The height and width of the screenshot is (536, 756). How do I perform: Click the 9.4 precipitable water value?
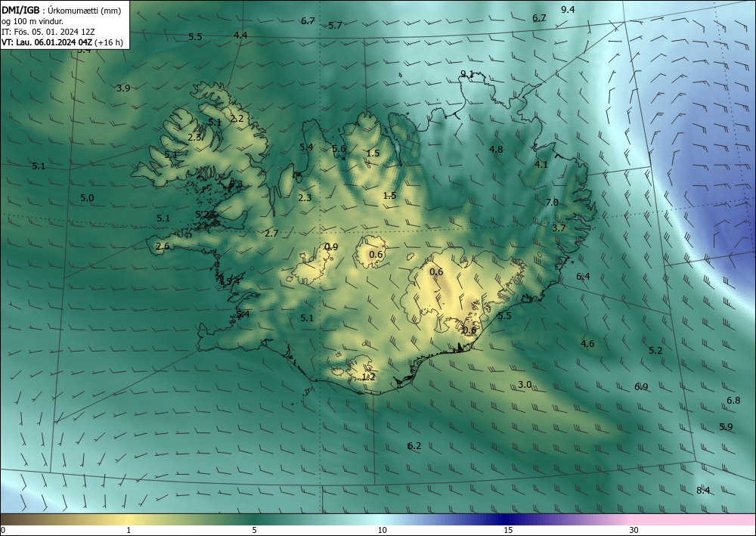568,9
